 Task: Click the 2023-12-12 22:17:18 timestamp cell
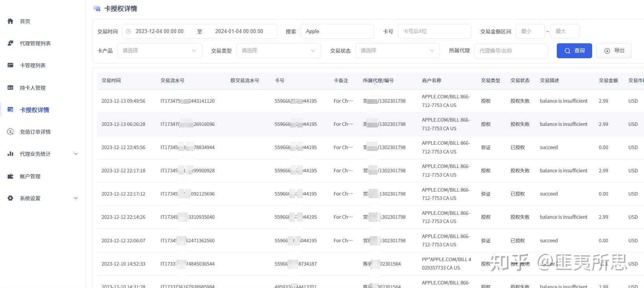coord(123,171)
